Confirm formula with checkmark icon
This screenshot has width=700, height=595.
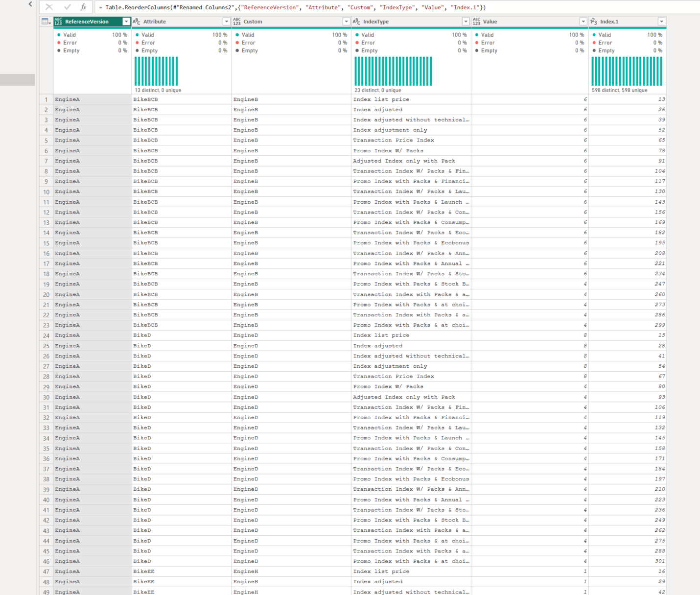click(68, 7)
